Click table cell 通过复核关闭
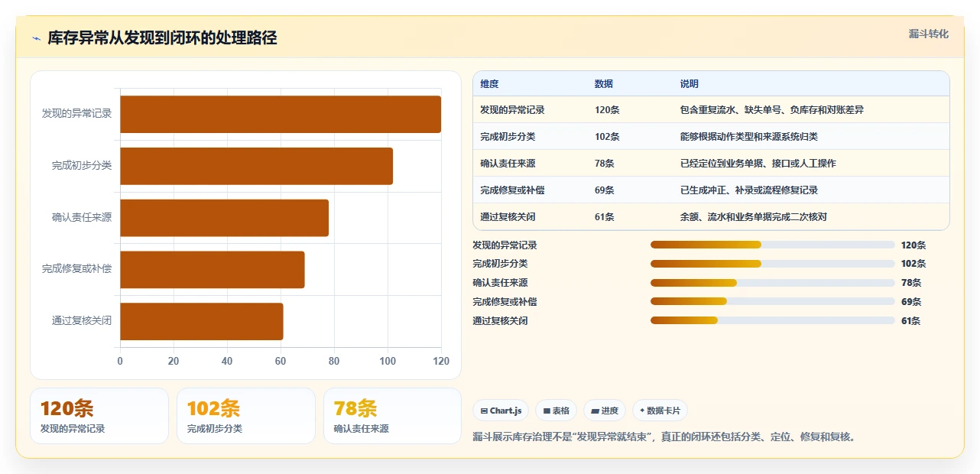 [508, 217]
